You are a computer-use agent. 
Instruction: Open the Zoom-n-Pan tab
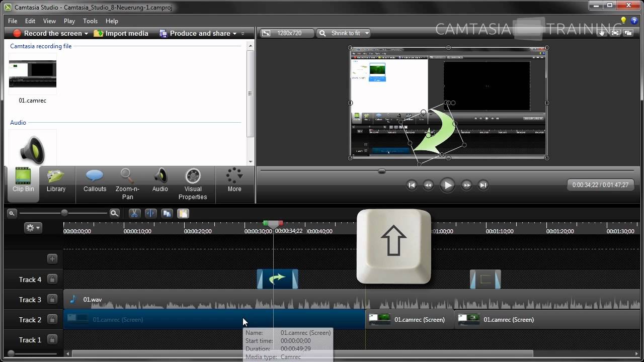coord(127,185)
